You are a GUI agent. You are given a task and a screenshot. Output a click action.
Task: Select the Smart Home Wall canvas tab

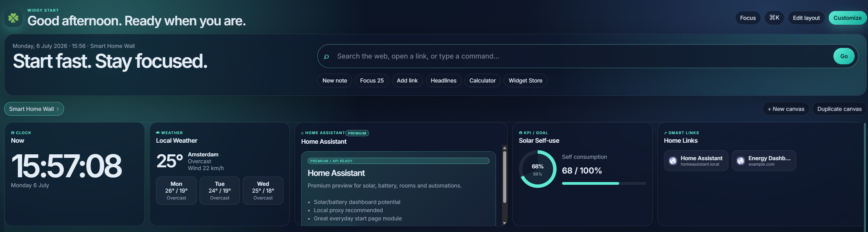34,109
